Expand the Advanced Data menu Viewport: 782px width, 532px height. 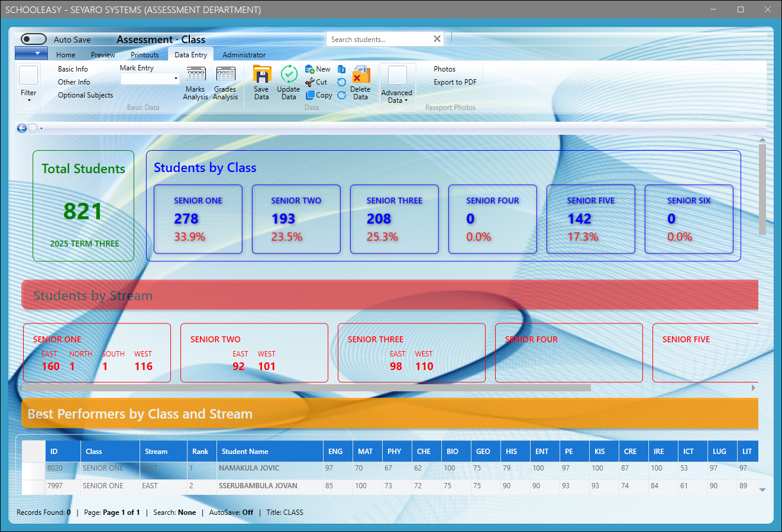[397, 96]
